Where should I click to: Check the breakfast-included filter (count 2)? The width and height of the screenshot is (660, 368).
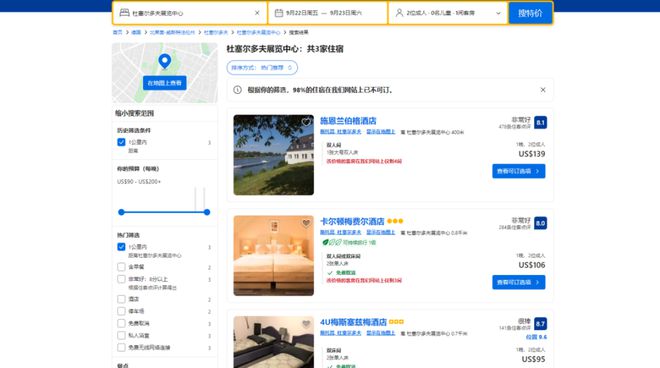click(x=121, y=267)
